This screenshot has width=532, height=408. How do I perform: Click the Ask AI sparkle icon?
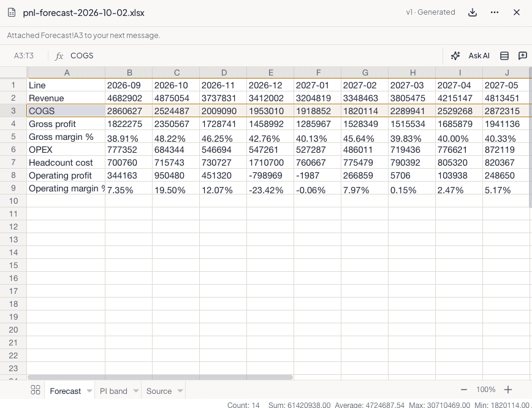tap(455, 56)
